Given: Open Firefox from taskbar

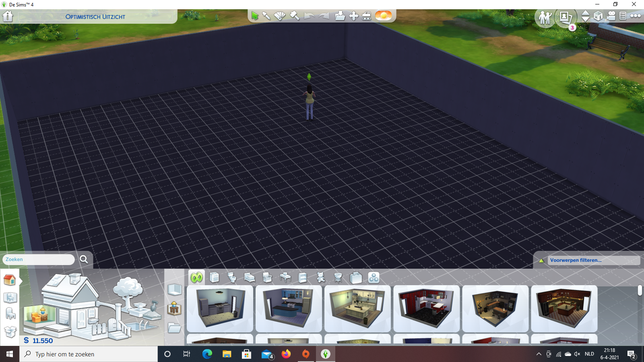Looking at the screenshot, I should [x=286, y=354].
